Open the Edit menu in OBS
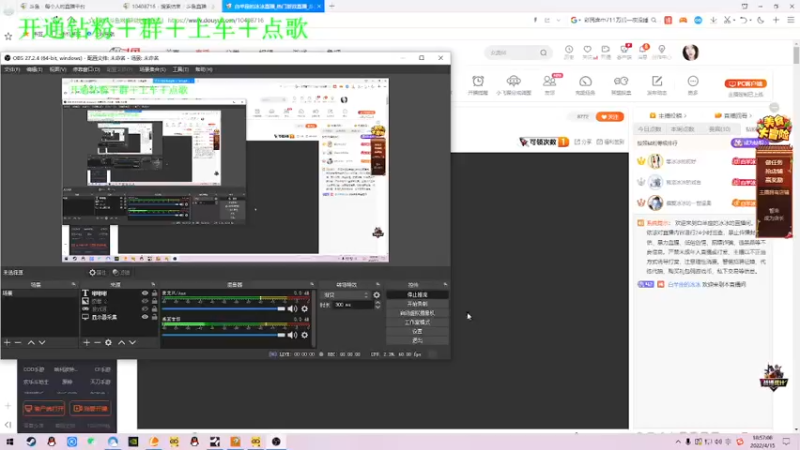 click(34, 69)
